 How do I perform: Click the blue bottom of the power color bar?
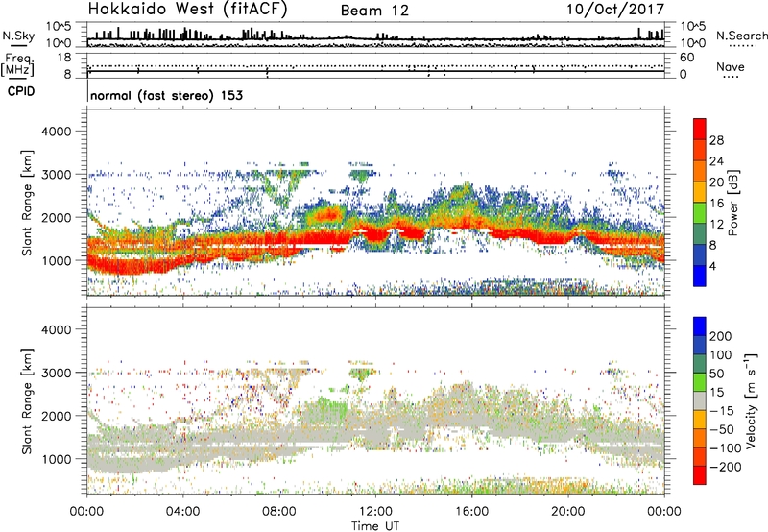point(700,276)
